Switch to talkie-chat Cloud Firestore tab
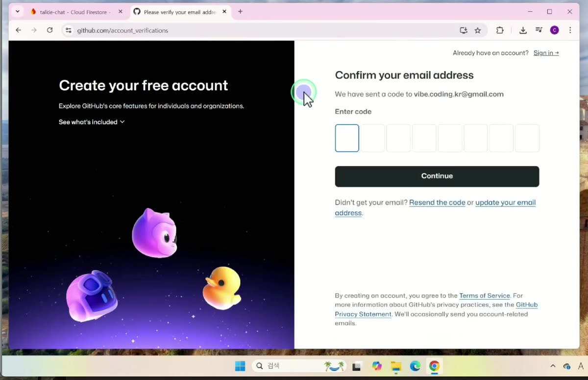Image resolution: width=588 pixels, height=380 pixels. 75,12
